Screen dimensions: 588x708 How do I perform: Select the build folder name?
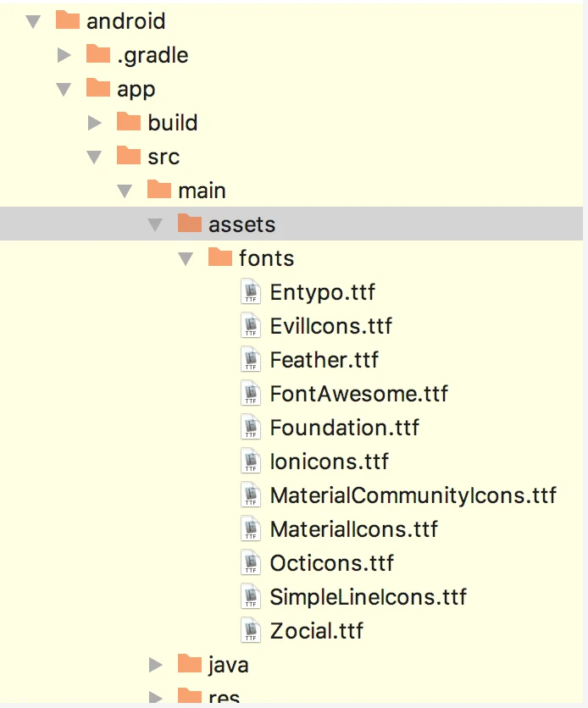(173, 122)
